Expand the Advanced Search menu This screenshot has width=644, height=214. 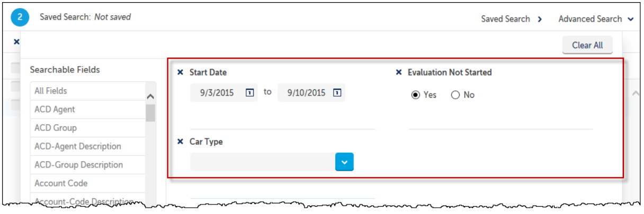596,18
